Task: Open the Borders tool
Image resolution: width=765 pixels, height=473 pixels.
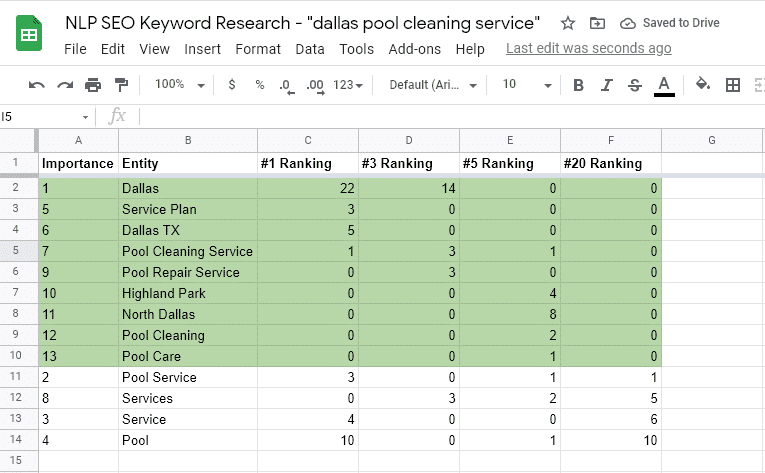Action: (733, 85)
